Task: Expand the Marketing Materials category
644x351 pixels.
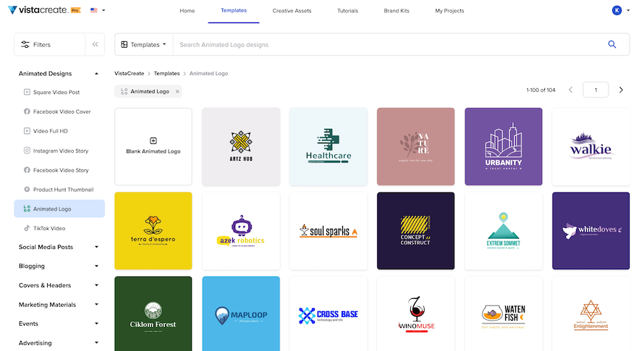Action: (x=59, y=305)
